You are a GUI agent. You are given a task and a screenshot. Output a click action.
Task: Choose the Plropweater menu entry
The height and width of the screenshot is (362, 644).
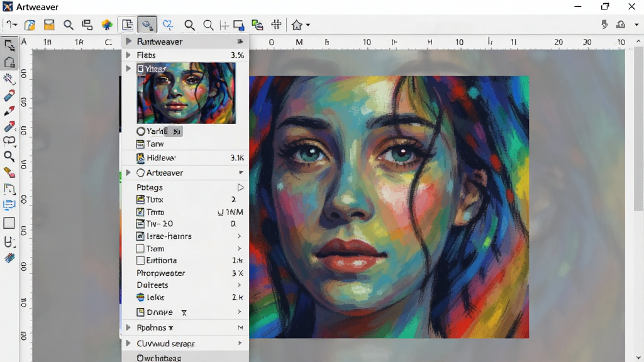[x=186, y=273]
